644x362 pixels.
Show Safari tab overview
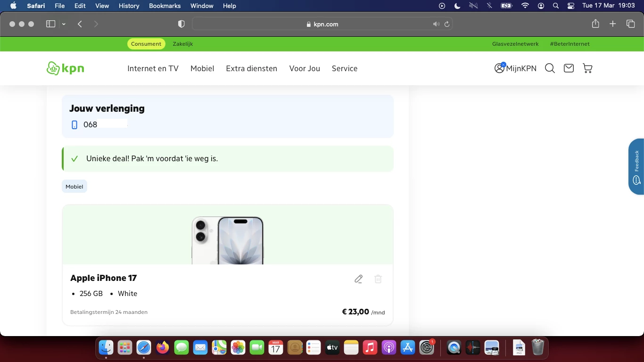point(630,24)
